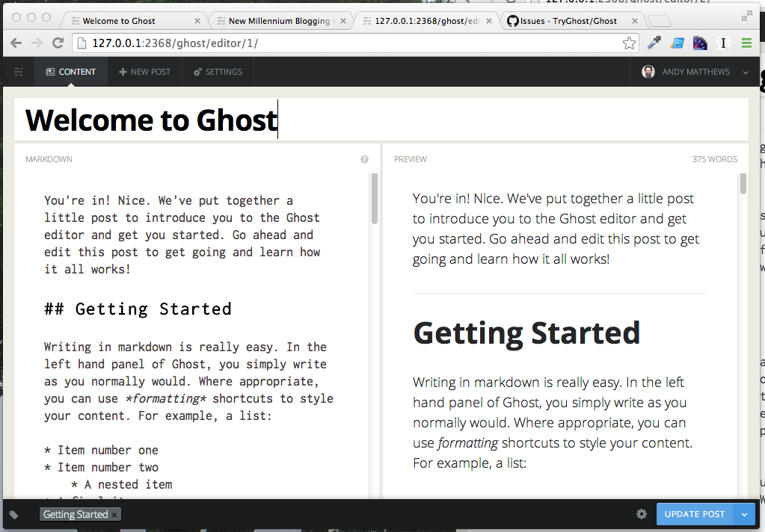Image resolution: width=765 pixels, height=532 pixels.
Task: Create a New Post
Action: click(145, 72)
